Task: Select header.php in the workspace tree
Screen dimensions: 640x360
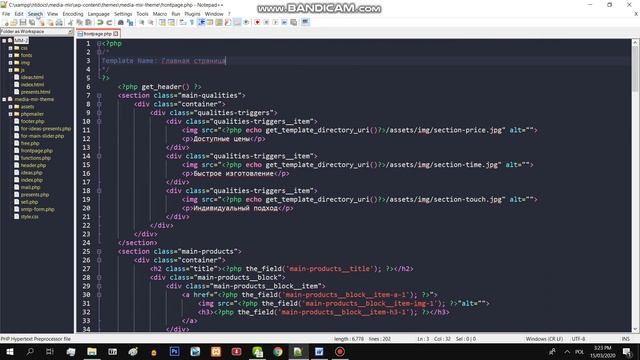Action: pos(33,165)
